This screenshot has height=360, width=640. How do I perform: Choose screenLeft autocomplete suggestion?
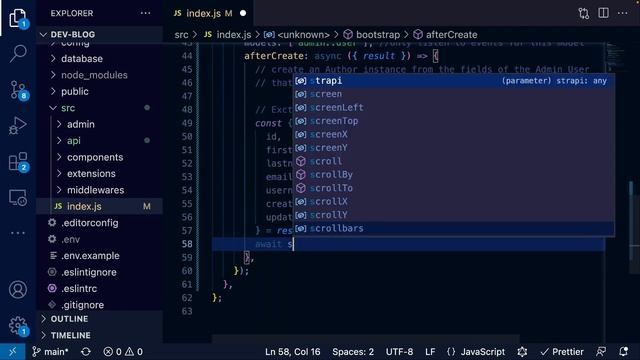453,108
